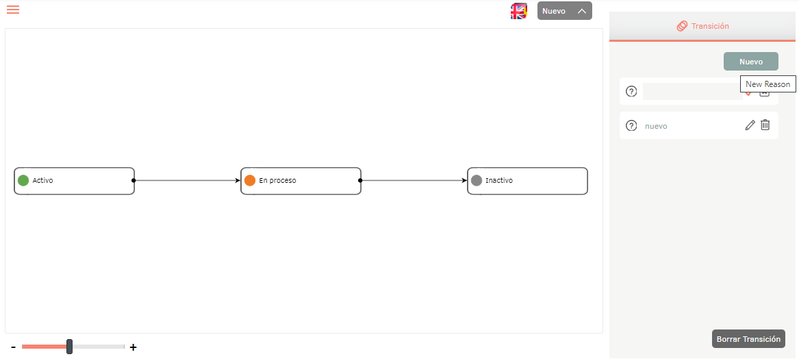The width and height of the screenshot is (799, 361).
Task: Open the hamburger menu
Action: (x=13, y=10)
